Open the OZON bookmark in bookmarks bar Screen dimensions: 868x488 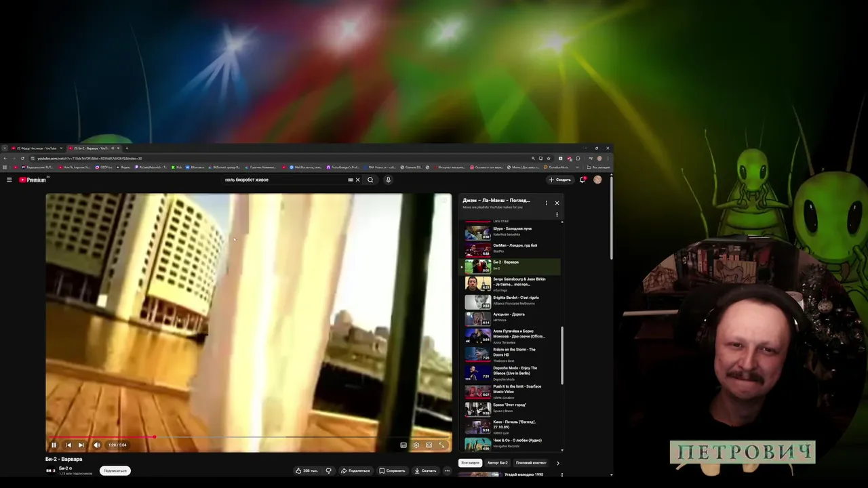104,167
